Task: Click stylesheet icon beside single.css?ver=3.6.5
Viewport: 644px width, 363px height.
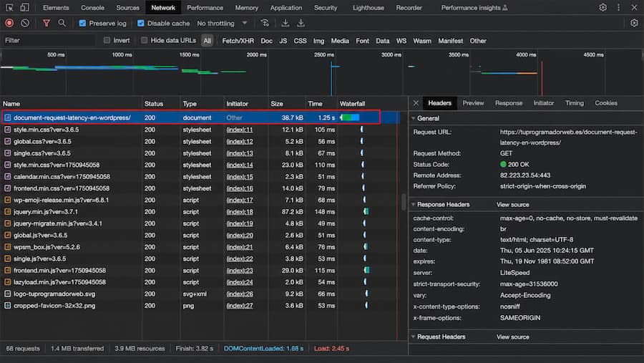Action: click(7, 153)
